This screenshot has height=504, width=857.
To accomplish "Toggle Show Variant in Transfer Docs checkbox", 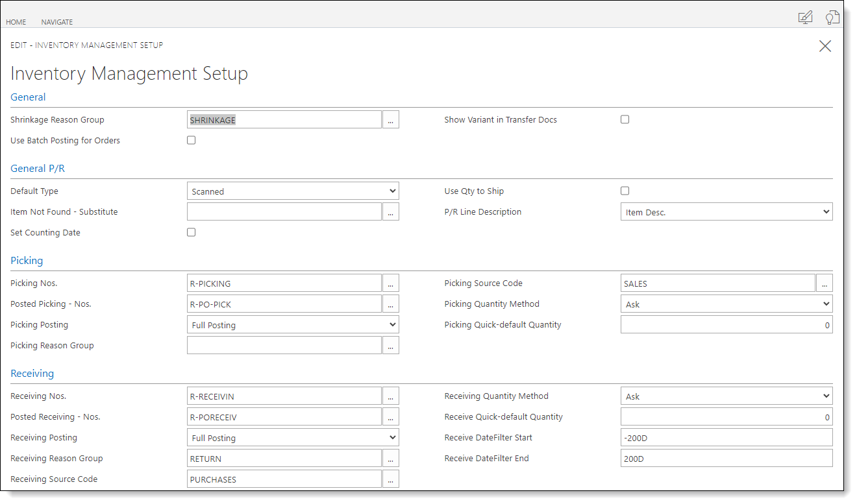I will (625, 119).
